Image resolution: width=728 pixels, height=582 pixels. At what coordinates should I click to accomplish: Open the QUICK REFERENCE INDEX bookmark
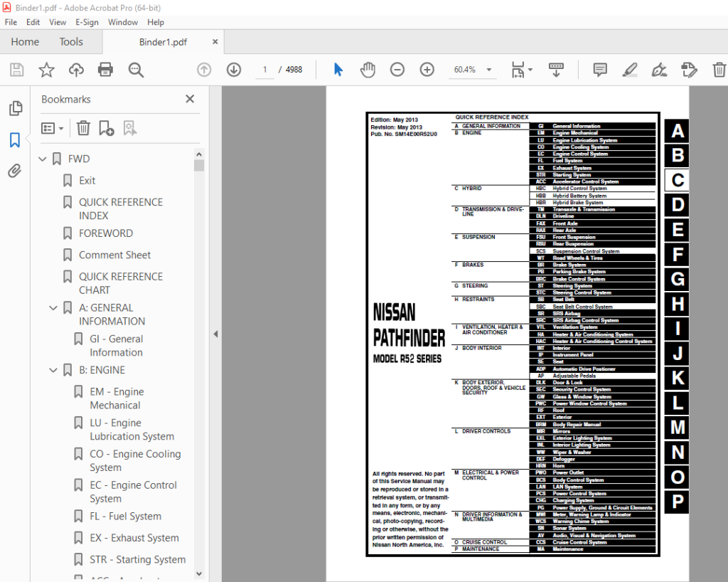121,209
